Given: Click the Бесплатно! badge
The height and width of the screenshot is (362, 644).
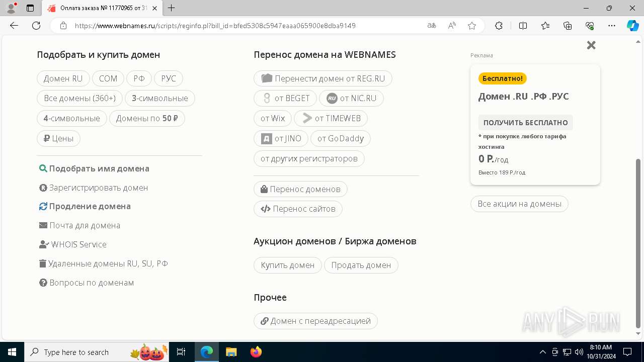Looking at the screenshot, I should coord(503,78).
